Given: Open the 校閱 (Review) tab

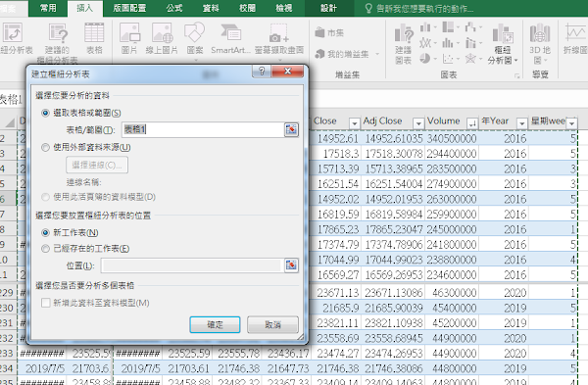Looking at the screenshot, I should [x=247, y=8].
